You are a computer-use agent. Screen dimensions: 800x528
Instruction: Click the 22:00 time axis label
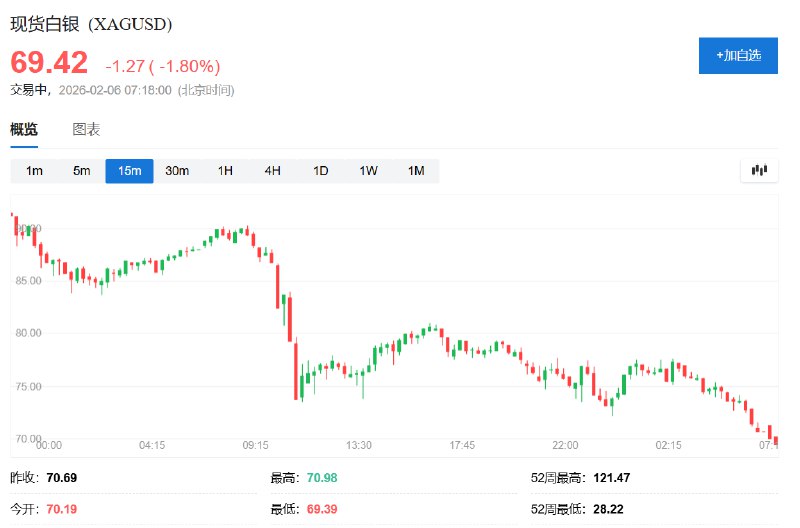tap(566, 445)
